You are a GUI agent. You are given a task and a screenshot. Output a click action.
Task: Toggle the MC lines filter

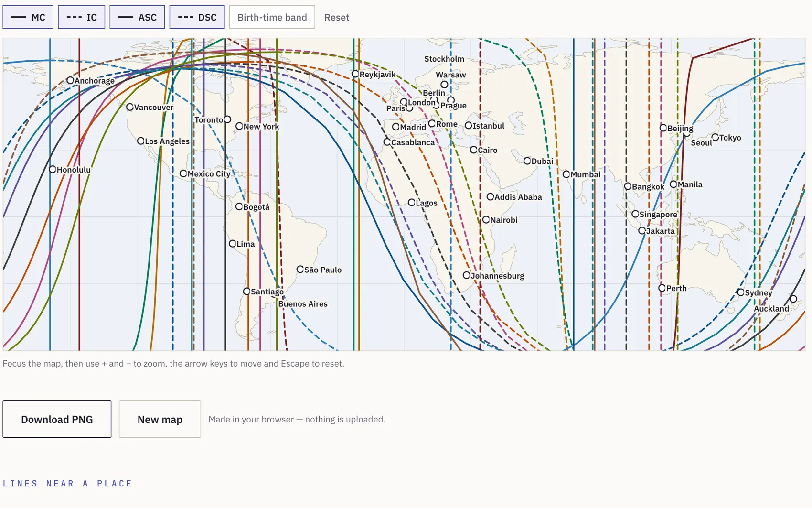point(28,17)
